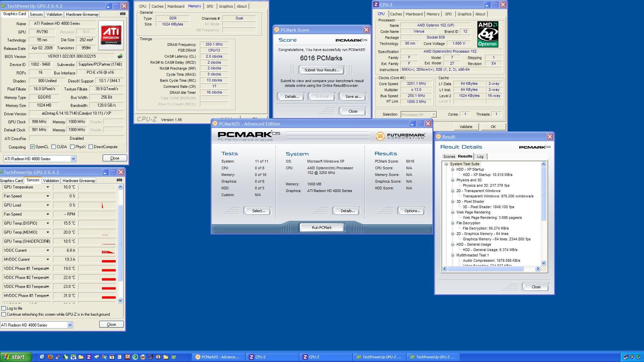Collapse the Physics and 3D node
644x362 pixels.
click(453, 180)
